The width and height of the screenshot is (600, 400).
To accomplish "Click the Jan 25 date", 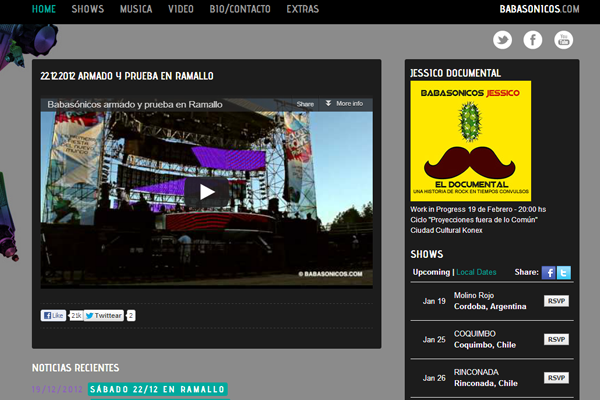I will tap(434, 340).
